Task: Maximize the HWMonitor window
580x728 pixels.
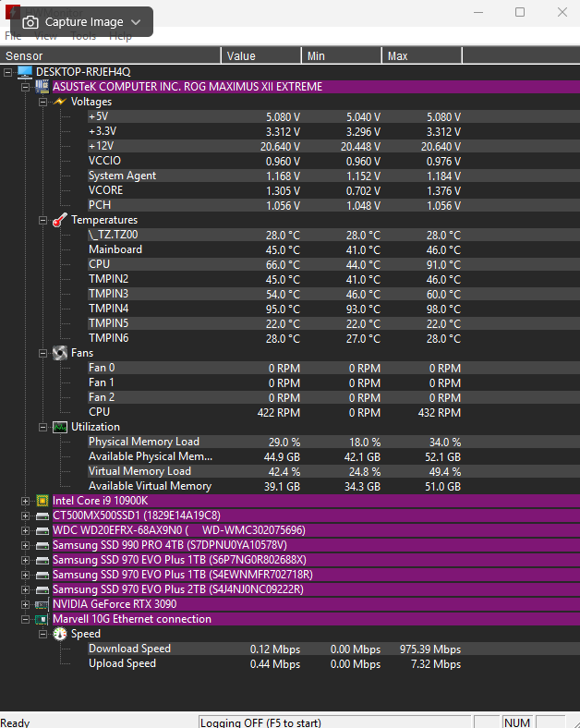Action: [x=520, y=12]
